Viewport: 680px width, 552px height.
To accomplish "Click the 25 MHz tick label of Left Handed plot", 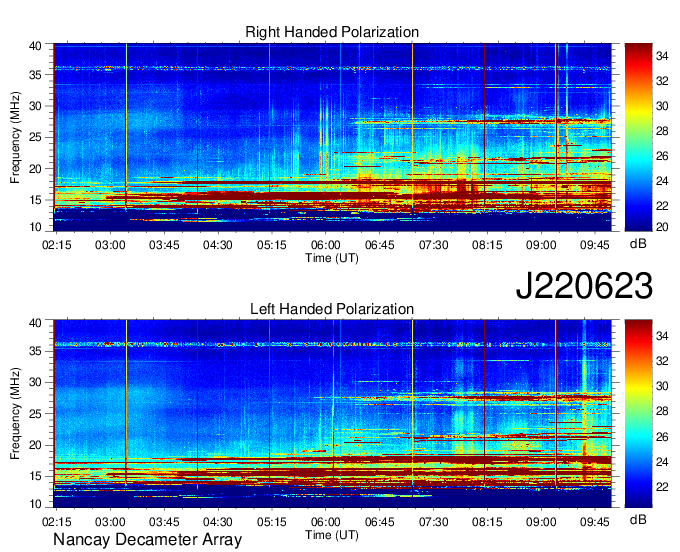I will (x=36, y=414).
